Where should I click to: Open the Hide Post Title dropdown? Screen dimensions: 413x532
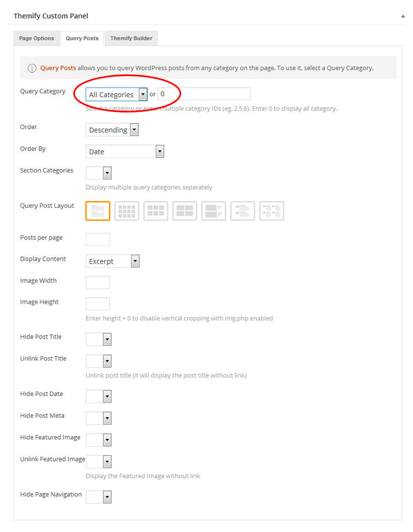[99, 339]
